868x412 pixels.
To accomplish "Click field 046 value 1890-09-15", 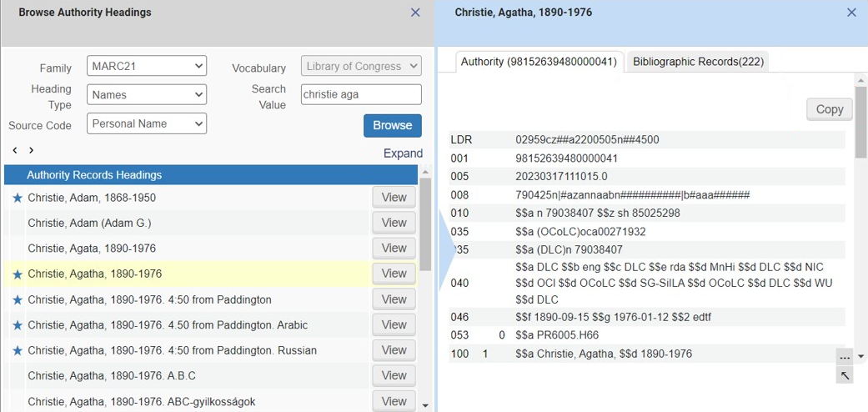I will [x=614, y=318].
